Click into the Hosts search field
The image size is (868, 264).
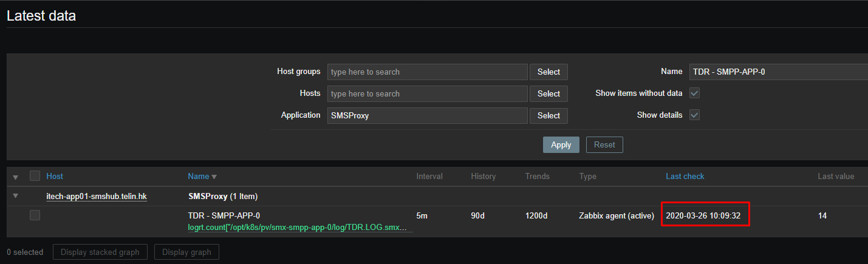tap(427, 93)
